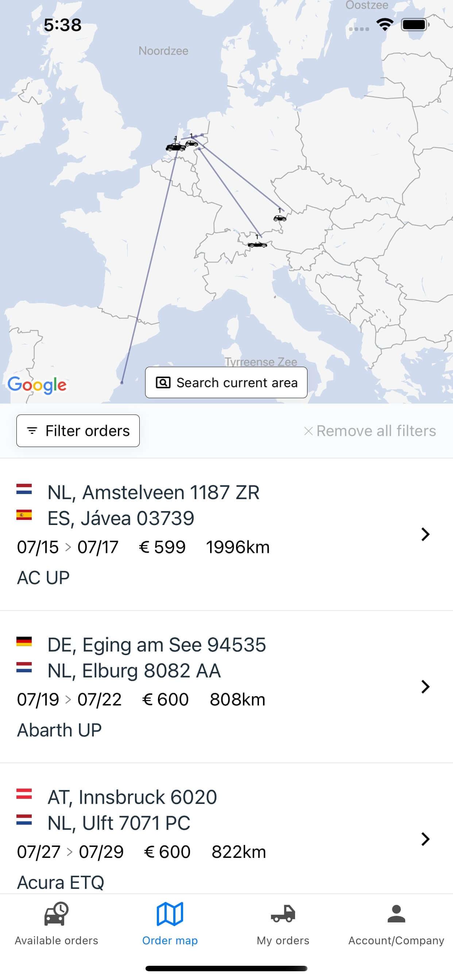Go to Account/Company profile tab
Viewport: 453px width, 980px height.
[x=396, y=924]
